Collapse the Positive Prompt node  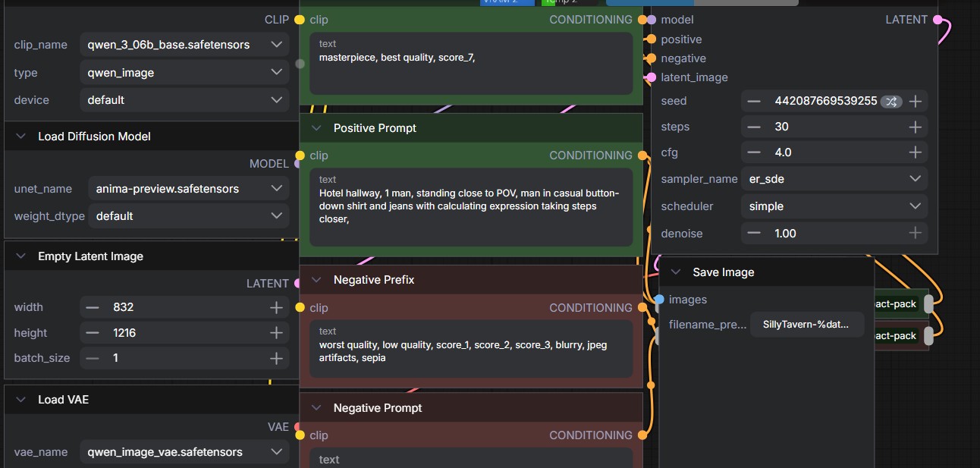coord(316,128)
